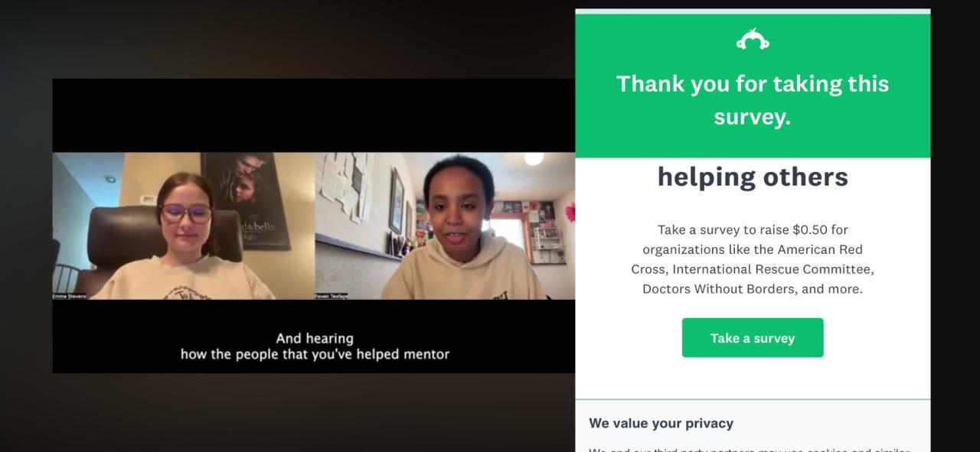Select Emma Stevens's video tile

click(184, 226)
